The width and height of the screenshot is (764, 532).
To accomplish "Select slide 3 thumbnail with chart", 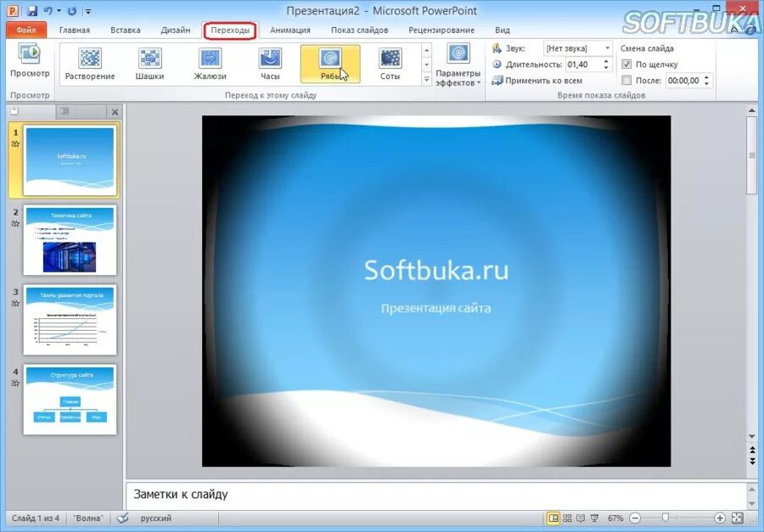I will click(x=70, y=320).
